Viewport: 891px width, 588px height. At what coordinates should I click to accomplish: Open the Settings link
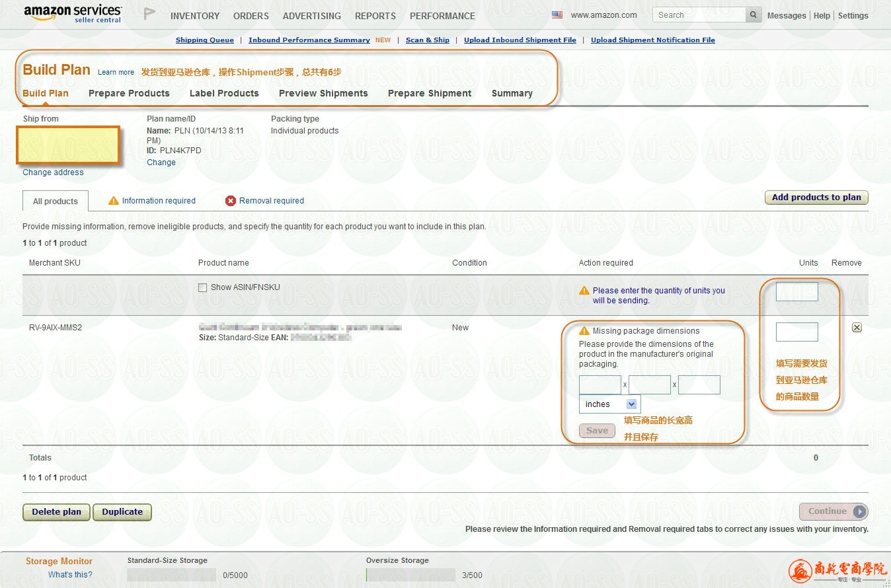point(853,16)
